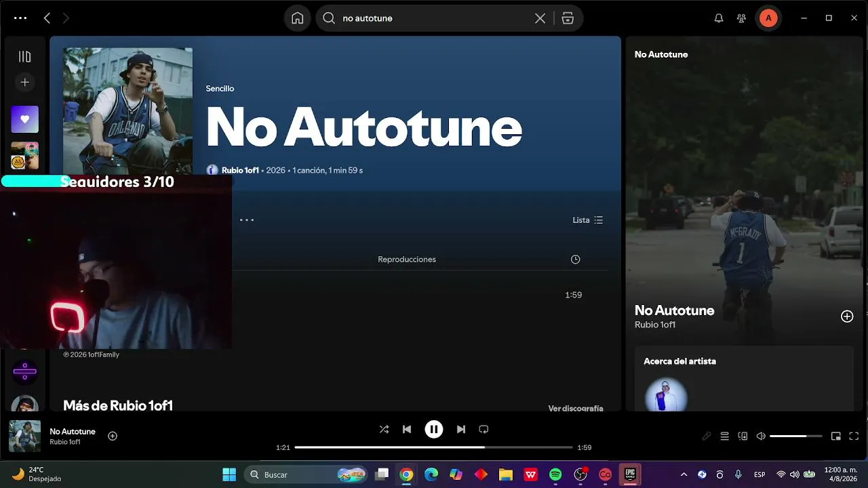Click 'No Autotune' header in the right panel

pyautogui.click(x=661, y=54)
